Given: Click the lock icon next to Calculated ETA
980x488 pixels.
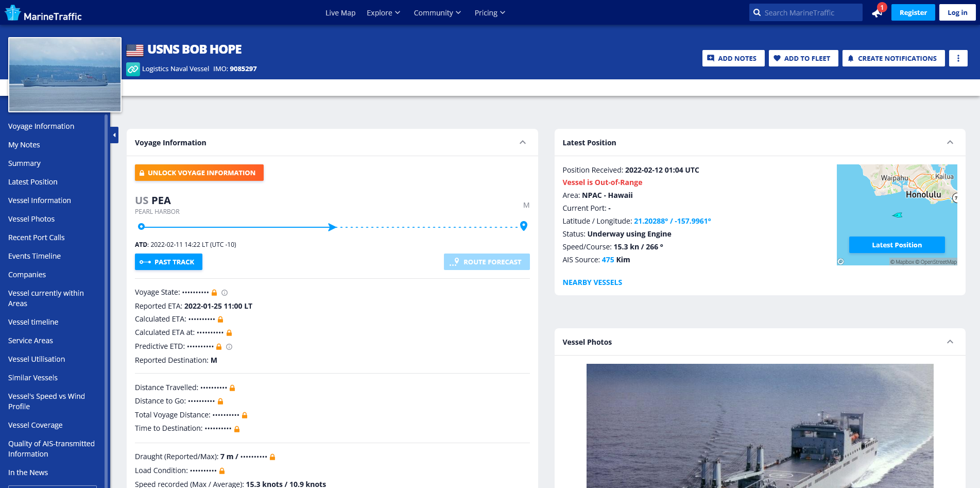Looking at the screenshot, I should point(220,319).
